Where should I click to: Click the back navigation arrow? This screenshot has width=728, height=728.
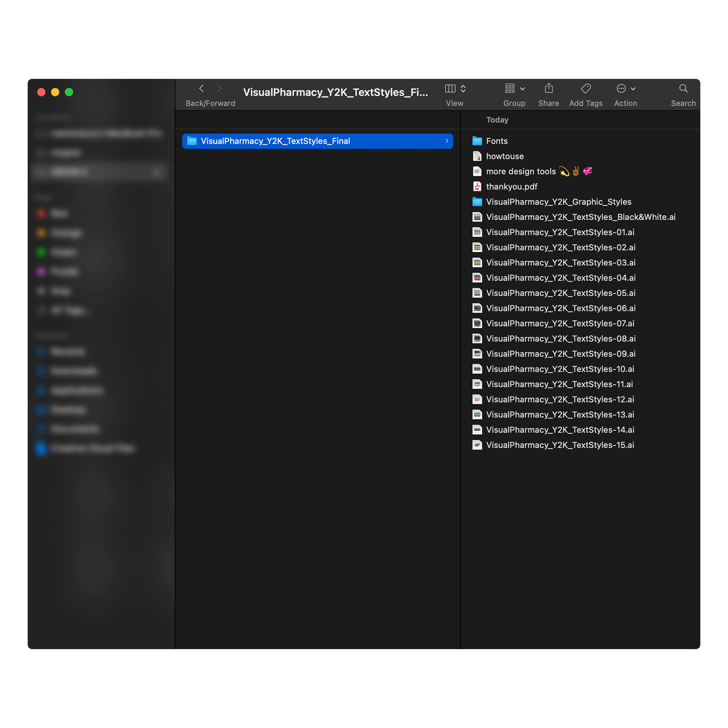202,89
